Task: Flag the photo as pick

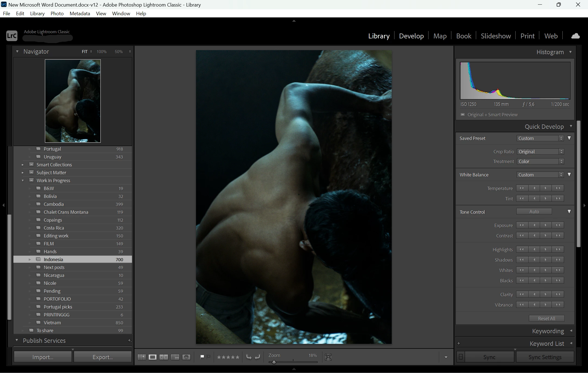Action: click(x=202, y=357)
